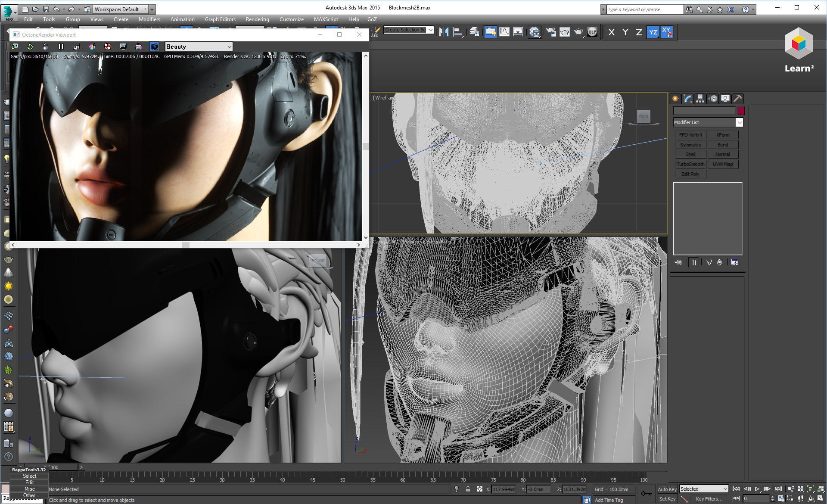
Task: Open Render Setup teapot icon
Action: coord(551,32)
